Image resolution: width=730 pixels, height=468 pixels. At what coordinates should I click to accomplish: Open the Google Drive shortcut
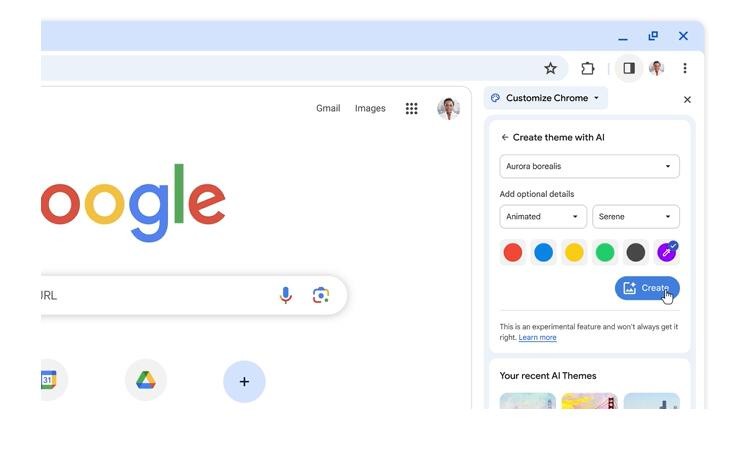[146, 380]
